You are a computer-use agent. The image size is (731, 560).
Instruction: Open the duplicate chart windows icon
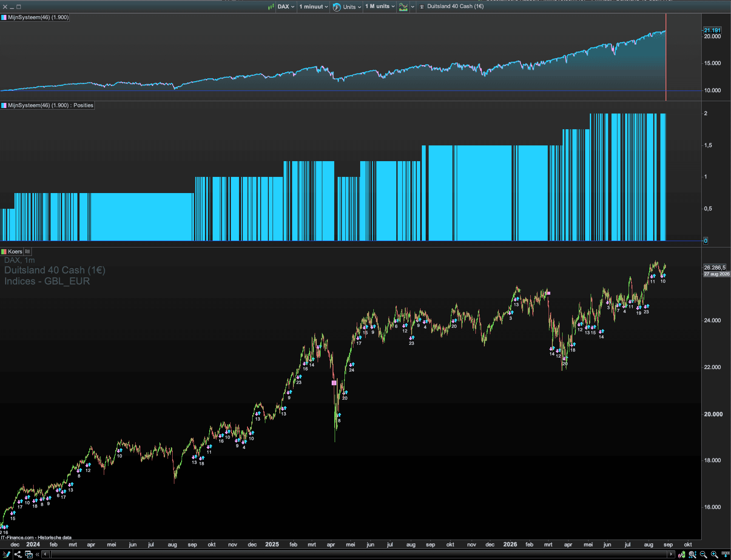coord(29,554)
